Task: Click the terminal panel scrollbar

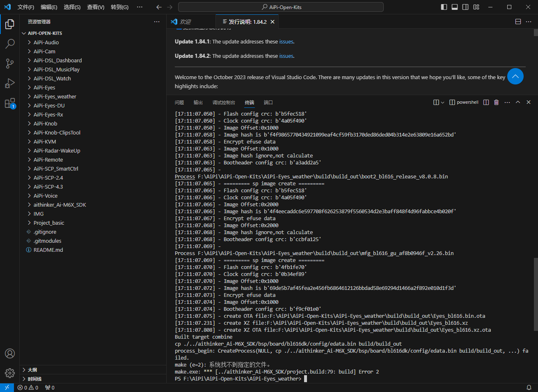Action: tap(536, 294)
